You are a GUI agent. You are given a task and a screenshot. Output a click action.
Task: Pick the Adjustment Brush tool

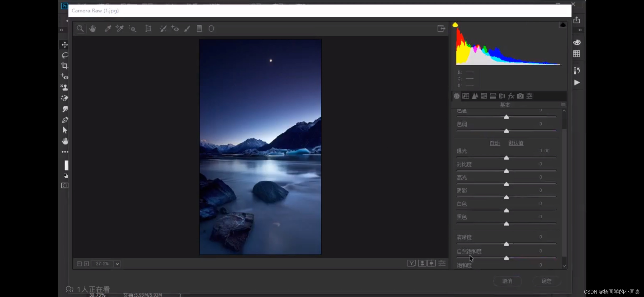187,29
